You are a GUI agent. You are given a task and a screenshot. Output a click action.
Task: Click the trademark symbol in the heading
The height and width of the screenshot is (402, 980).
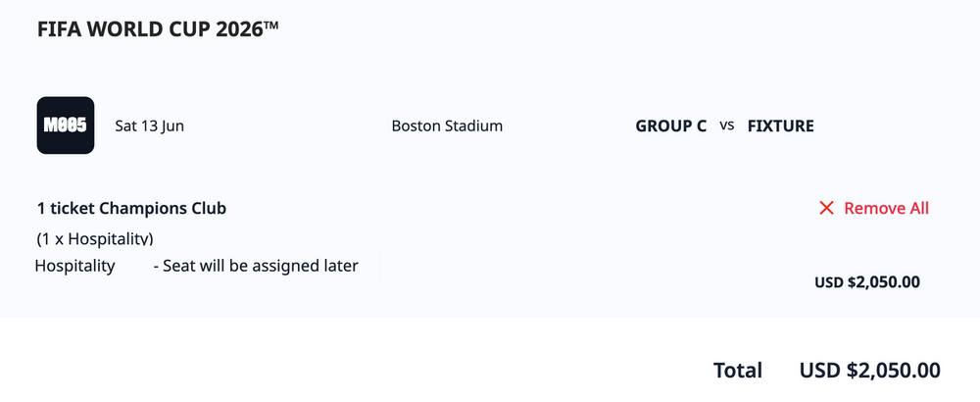(x=271, y=25)
